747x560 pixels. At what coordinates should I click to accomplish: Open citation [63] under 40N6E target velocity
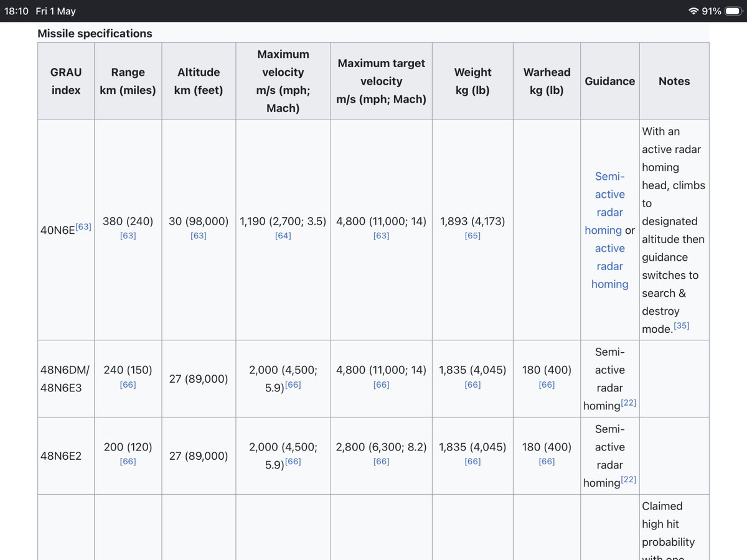(x=381, y=236)
